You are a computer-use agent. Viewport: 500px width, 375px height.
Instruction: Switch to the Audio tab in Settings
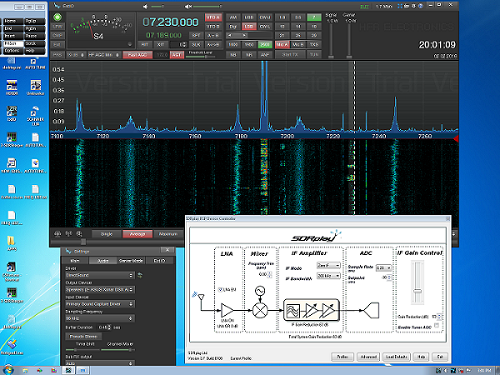pos(103,261)
